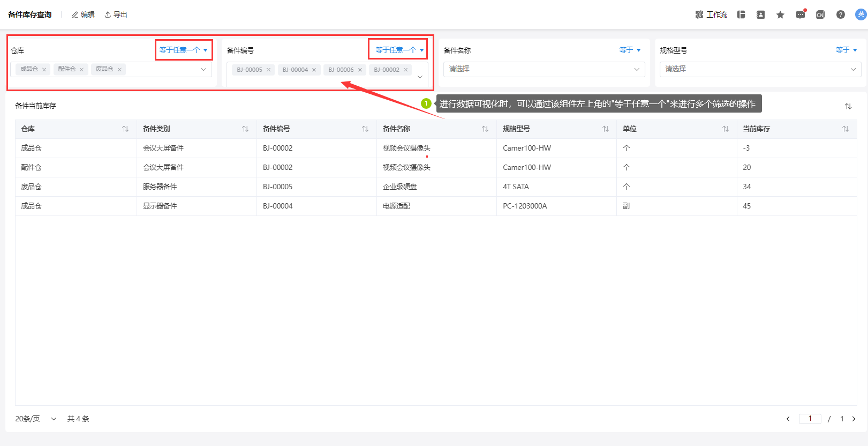Open the 工作流 workflow menu

tap(711, 14)
